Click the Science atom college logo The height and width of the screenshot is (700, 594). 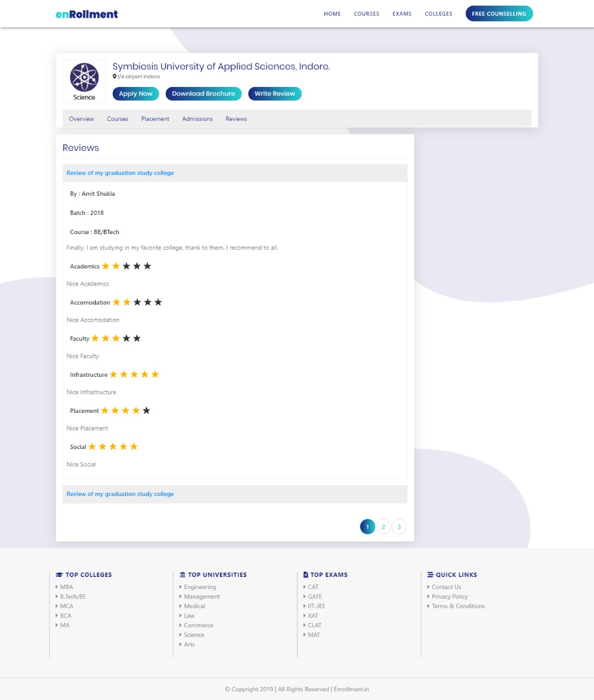pos(84,81)
